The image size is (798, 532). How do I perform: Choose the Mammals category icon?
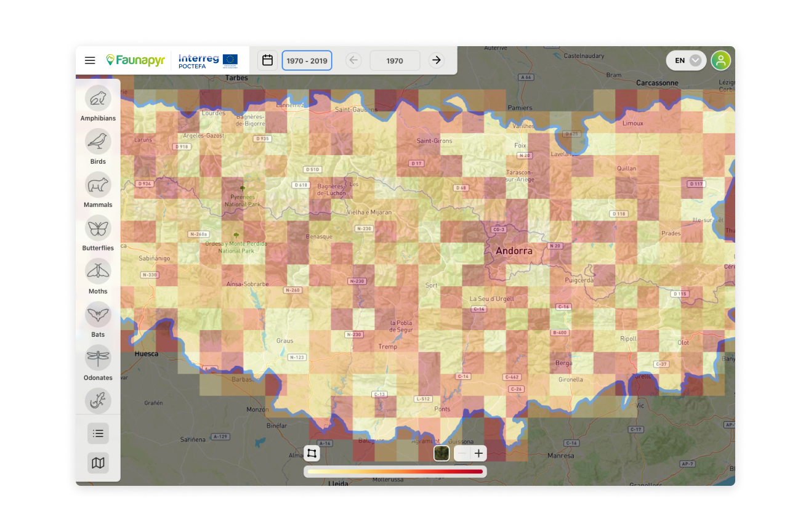pyautogui.click(x=98, y=185)
